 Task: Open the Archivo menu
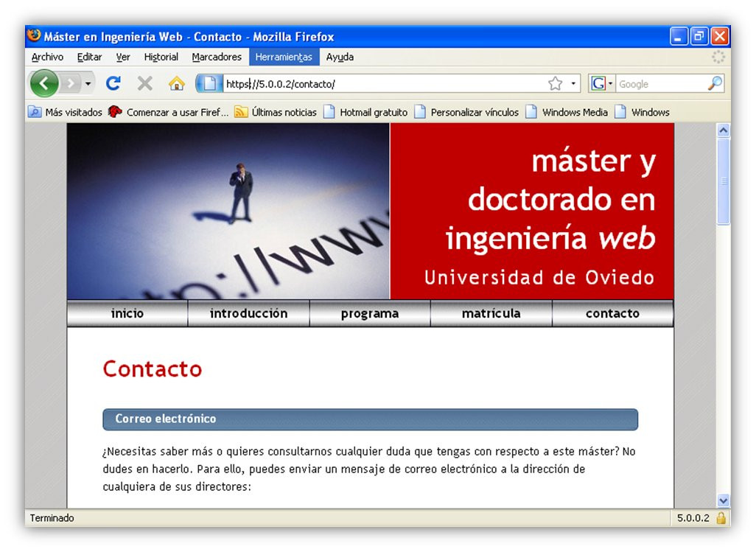tap(47, 57)
